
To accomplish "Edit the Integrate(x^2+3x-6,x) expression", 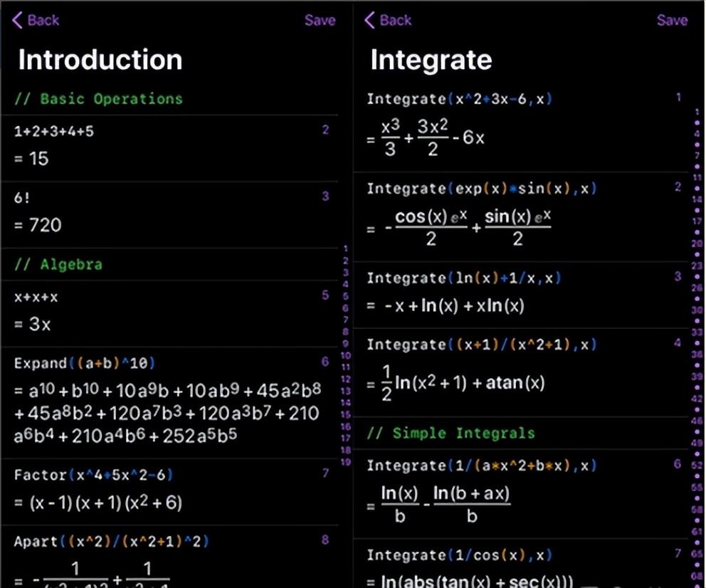I will click(460, 99).
